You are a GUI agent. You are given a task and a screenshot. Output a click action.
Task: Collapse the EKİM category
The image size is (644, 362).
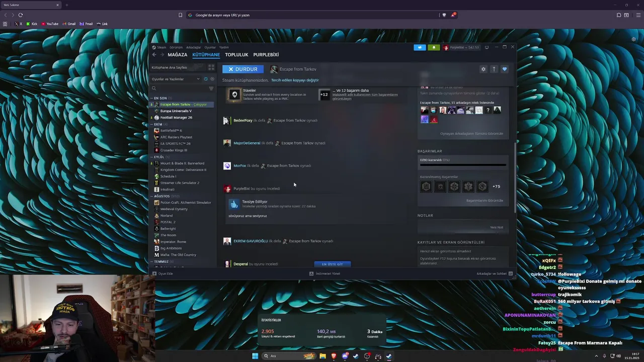(x=158, y=124)
